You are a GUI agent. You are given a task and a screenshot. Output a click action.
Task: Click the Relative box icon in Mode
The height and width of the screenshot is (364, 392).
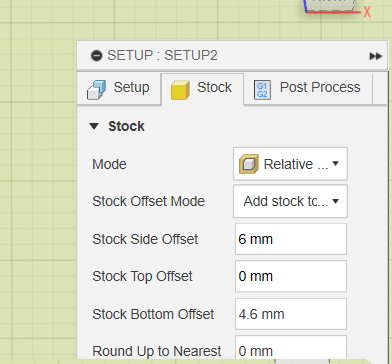pos(249,164)
